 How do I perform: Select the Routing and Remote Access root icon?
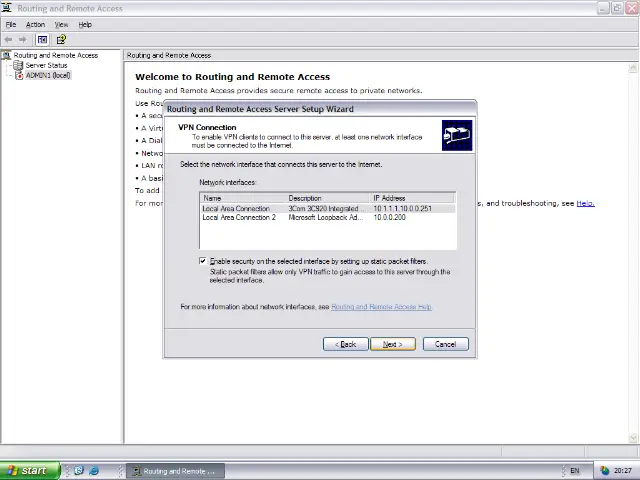(x=6, y=55)
